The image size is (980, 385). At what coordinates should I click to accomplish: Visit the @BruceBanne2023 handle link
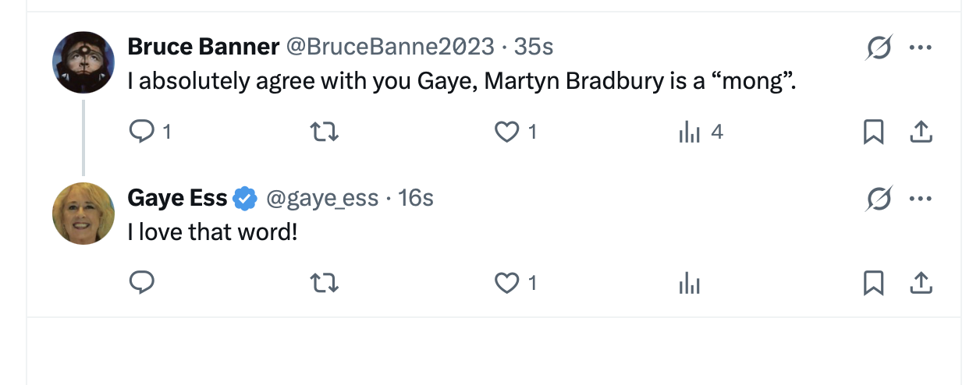(x=390, y=47)
